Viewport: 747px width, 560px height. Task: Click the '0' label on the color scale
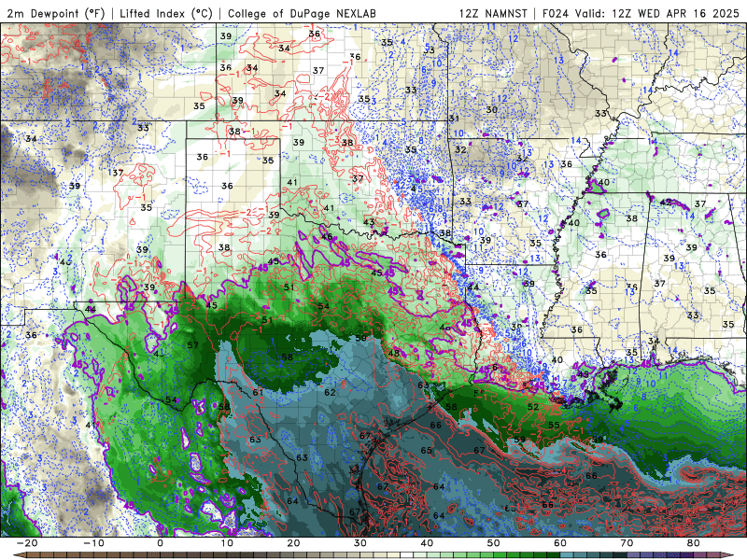(x=160, y=543)
